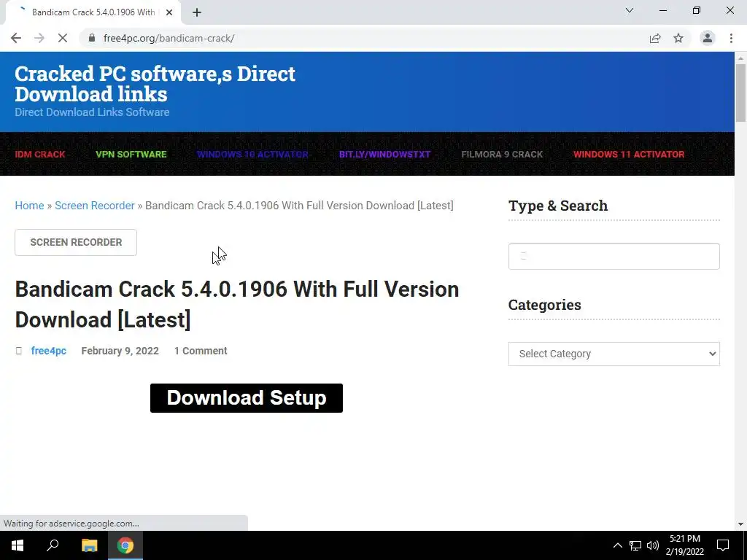Open File Explorer from the taskbar
This screenshot has height=560, width=747.
[x=89, y=545]
